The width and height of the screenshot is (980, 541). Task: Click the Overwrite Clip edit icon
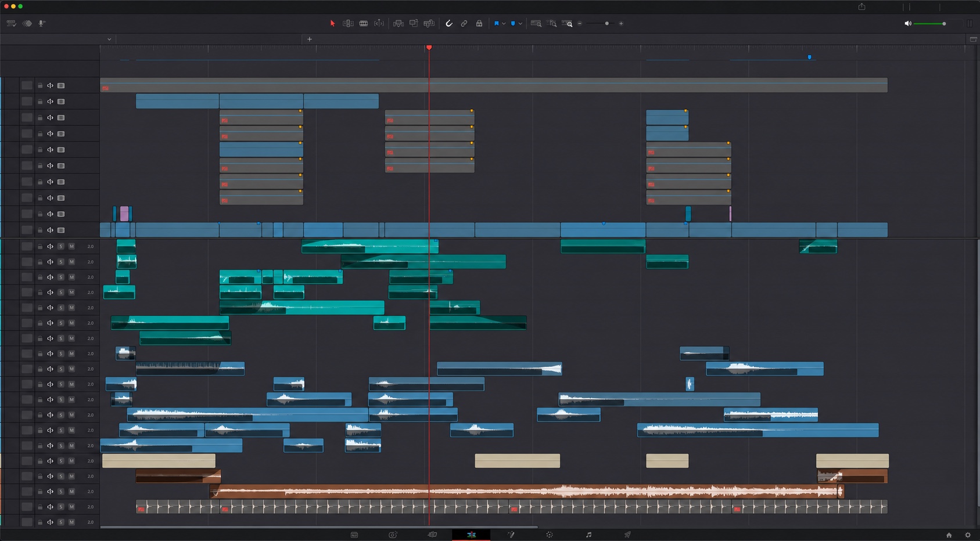click(x=414, y=23)
